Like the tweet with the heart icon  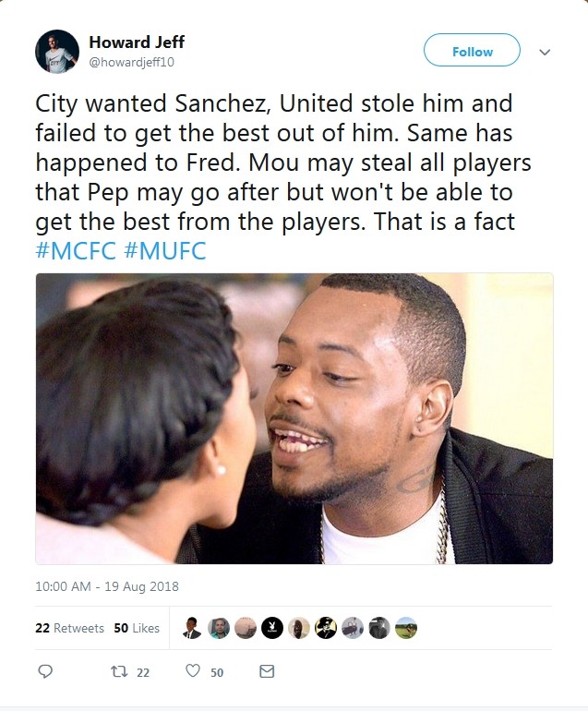coord(193,672)
